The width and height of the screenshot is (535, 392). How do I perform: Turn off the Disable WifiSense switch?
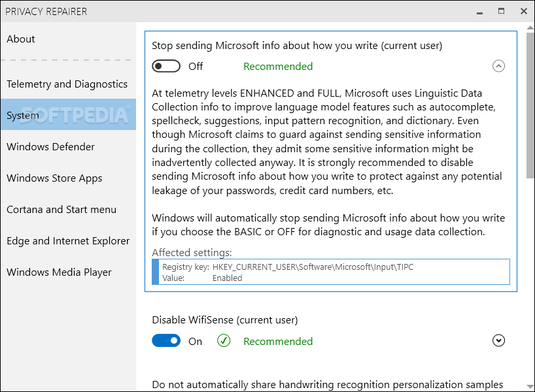click(x=166, y=340)
